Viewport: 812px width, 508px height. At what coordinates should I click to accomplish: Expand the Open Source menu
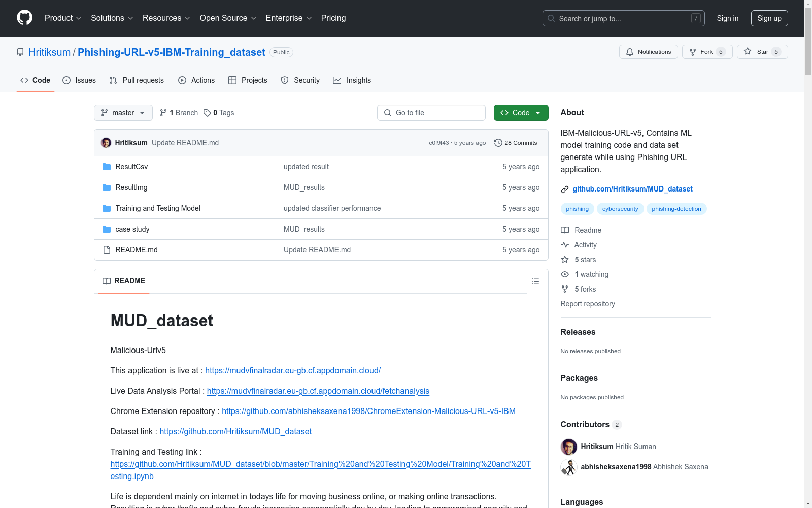[228, 18]
